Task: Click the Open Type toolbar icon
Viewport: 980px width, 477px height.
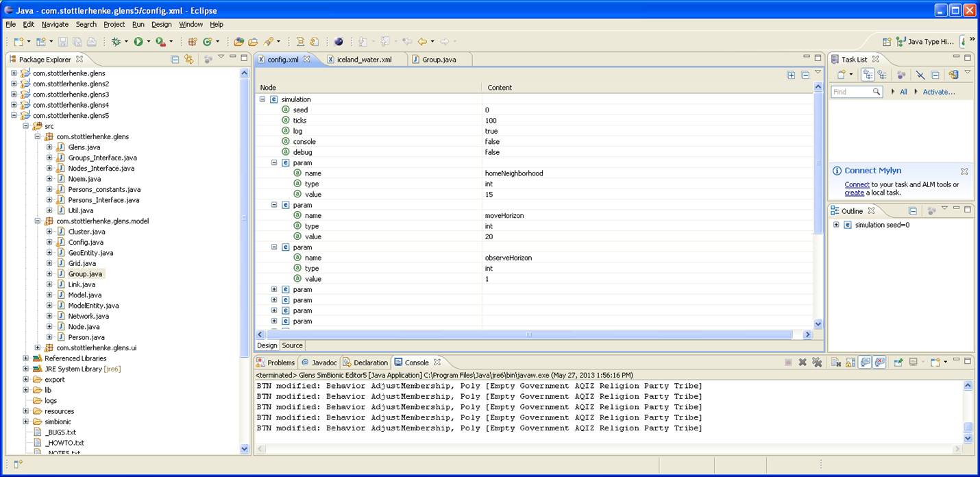Action: coord(238,42)
